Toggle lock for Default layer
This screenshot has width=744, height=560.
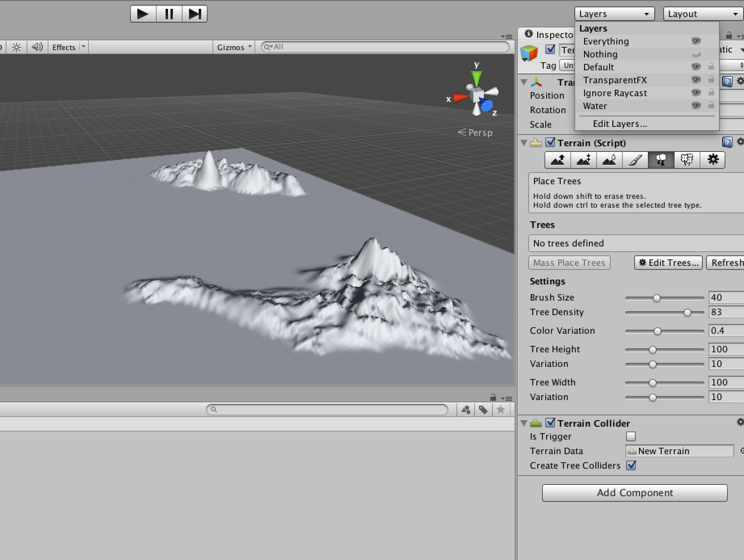point(711,66)
